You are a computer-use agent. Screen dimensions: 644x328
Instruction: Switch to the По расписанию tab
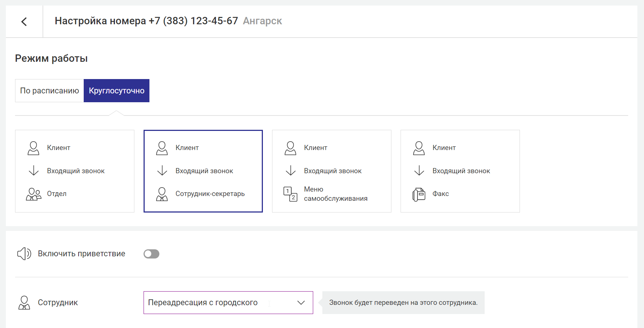click(50, 91)
